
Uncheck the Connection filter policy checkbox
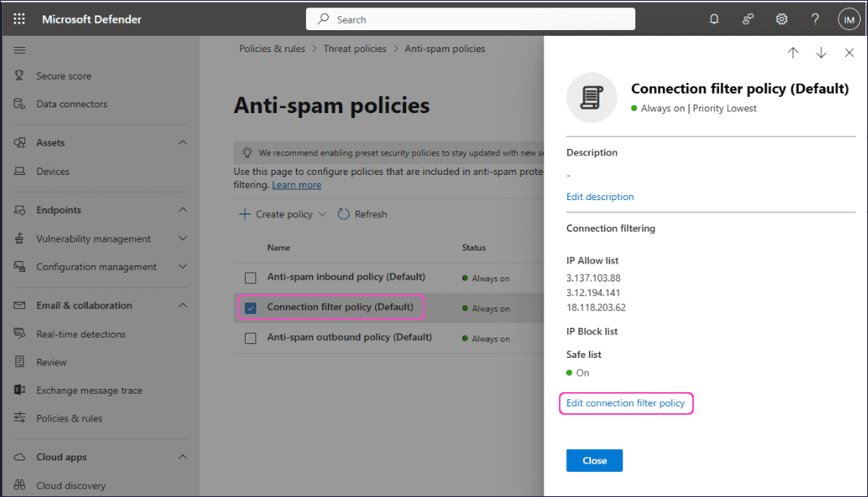(251, 307)
